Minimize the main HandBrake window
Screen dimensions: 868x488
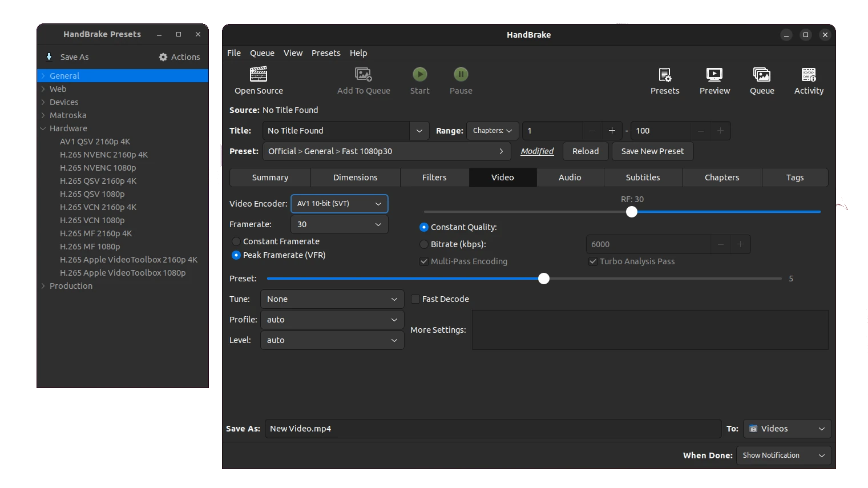point(786,35)
